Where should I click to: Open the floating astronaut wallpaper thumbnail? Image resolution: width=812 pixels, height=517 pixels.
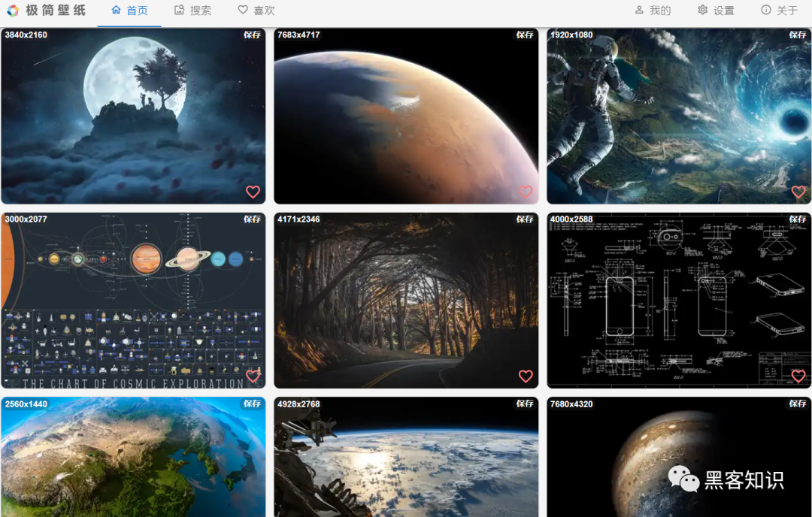[x=679, y=116]
